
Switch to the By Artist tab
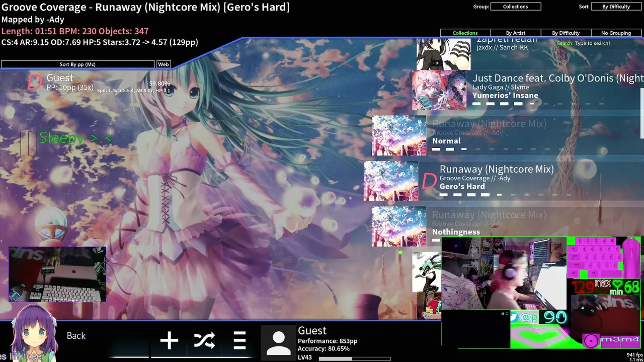click(x=515, y=33)
